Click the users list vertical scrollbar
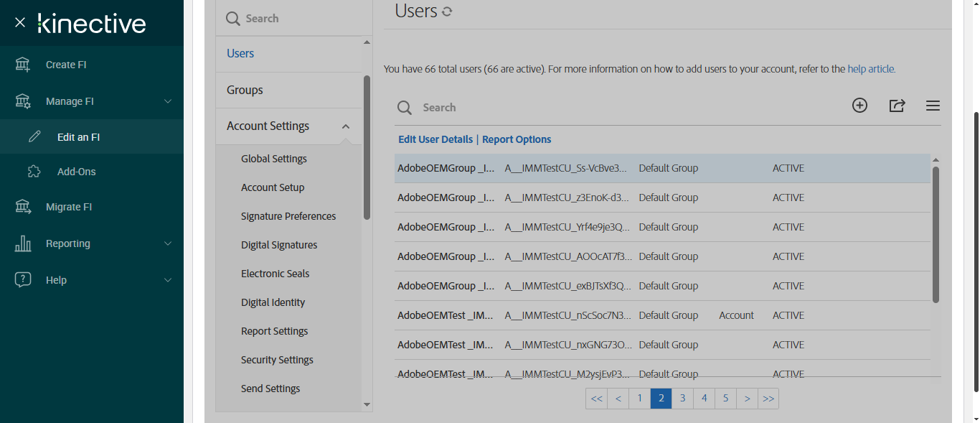Image resolution: width=980 pixels, height=423 pixels. [x=936, y=233]
